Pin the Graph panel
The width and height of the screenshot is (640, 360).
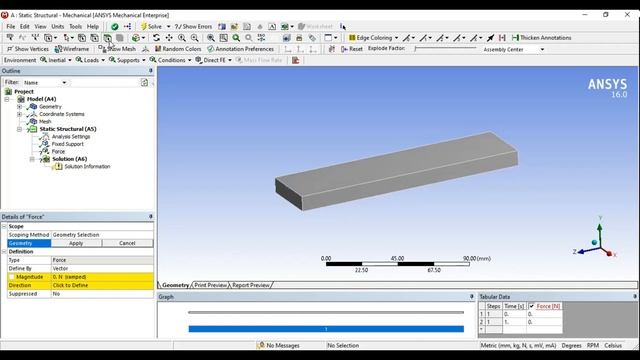point(471,296)
